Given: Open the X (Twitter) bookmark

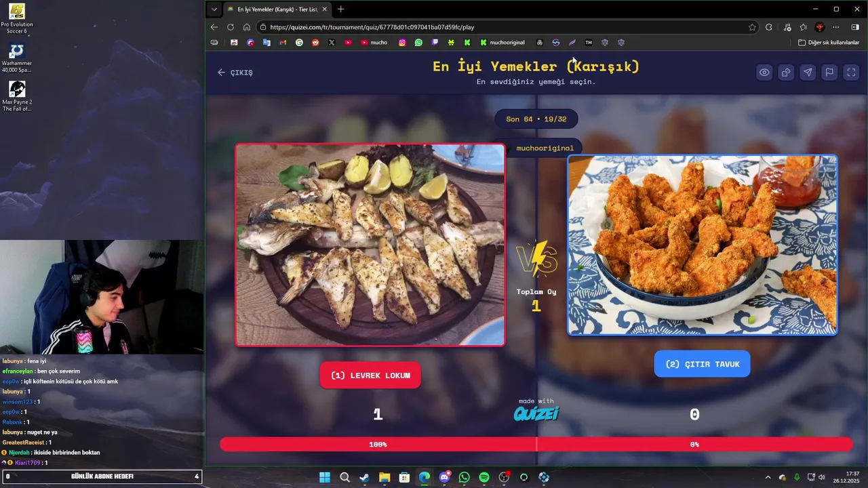Looking at the screenshot, I should tap(332, 43).
